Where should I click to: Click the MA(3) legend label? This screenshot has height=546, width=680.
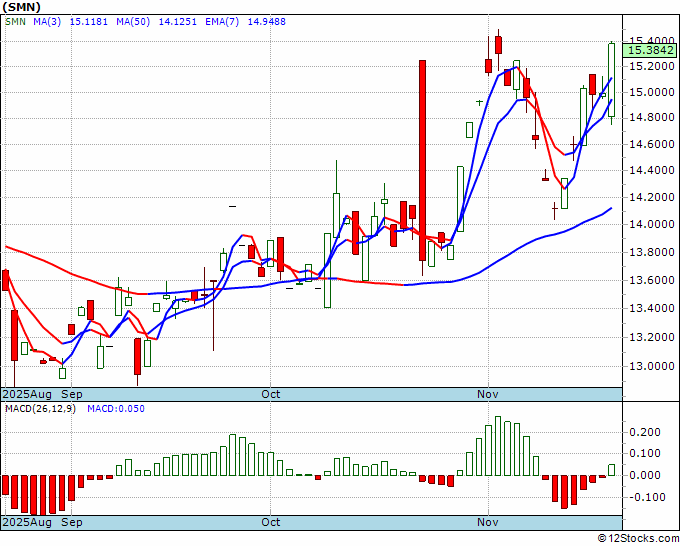pyautogui.click(x=47, y=21)
